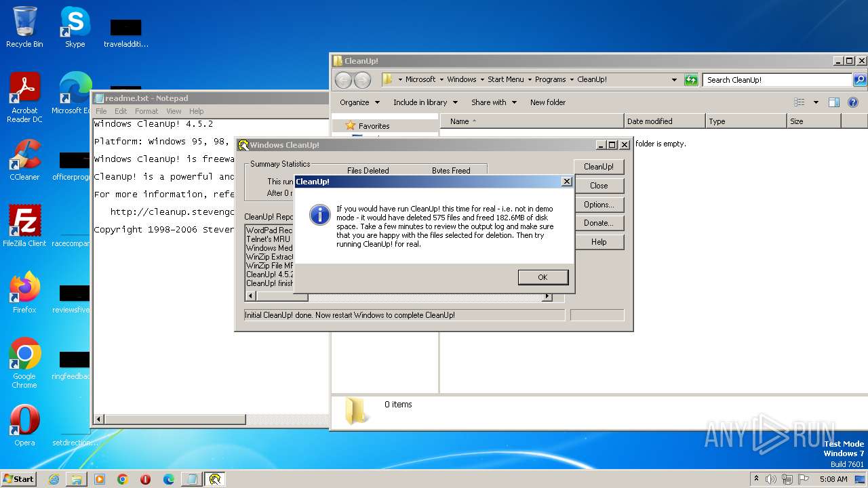This screenshot has width=868, height=488.
Task: Click the volume speaker tray icon
Action: point(771,479)
